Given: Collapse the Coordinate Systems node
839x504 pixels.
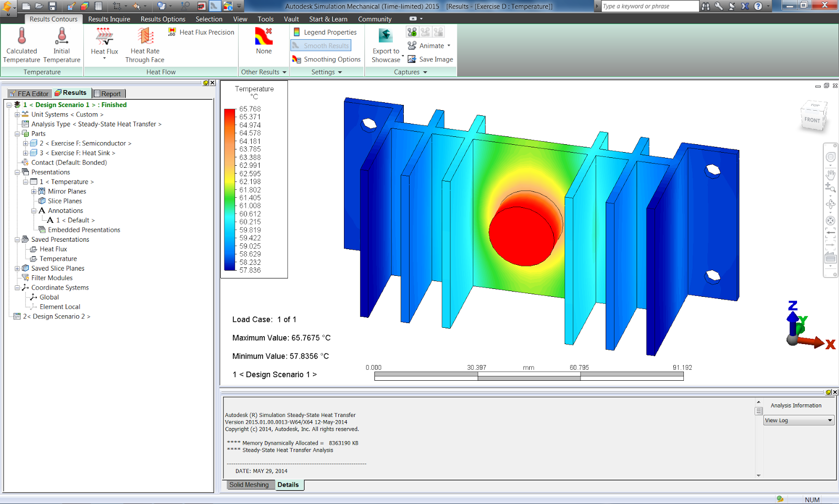Looking at the screenshot, I should pyautogui.click(x=17, y=287).
